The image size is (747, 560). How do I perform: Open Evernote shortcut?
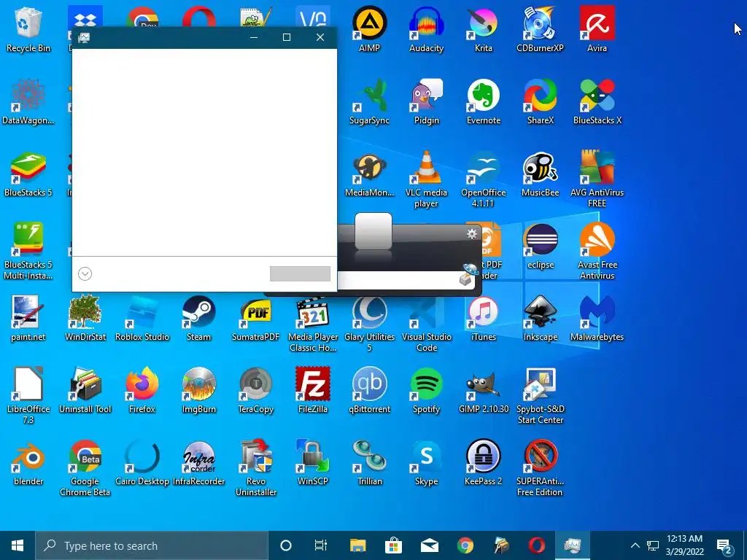483,101
